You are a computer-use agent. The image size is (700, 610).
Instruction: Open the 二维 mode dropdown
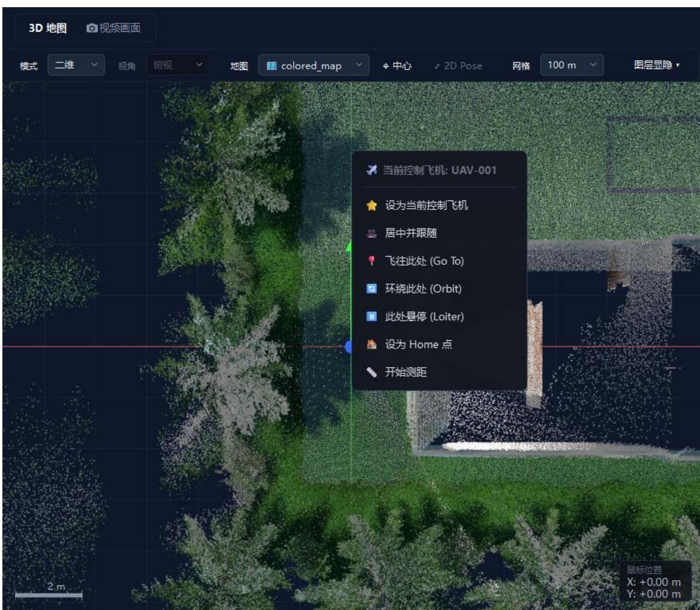pyautogui.click(x=77, y=65)
